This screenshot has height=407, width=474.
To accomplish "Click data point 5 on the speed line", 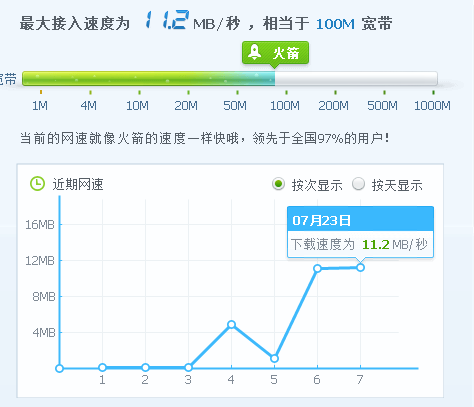I will tap(274, 358).
